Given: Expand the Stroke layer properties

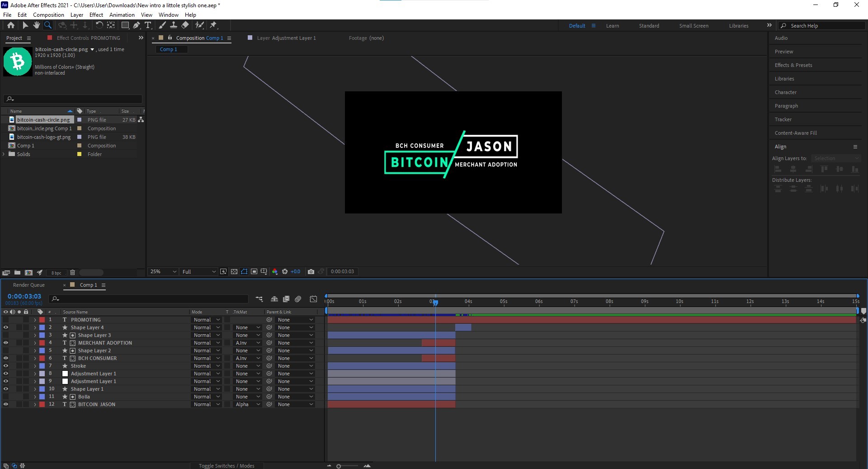Looking at the screenshot, I should pyautogui.click(x=35, y=366).
